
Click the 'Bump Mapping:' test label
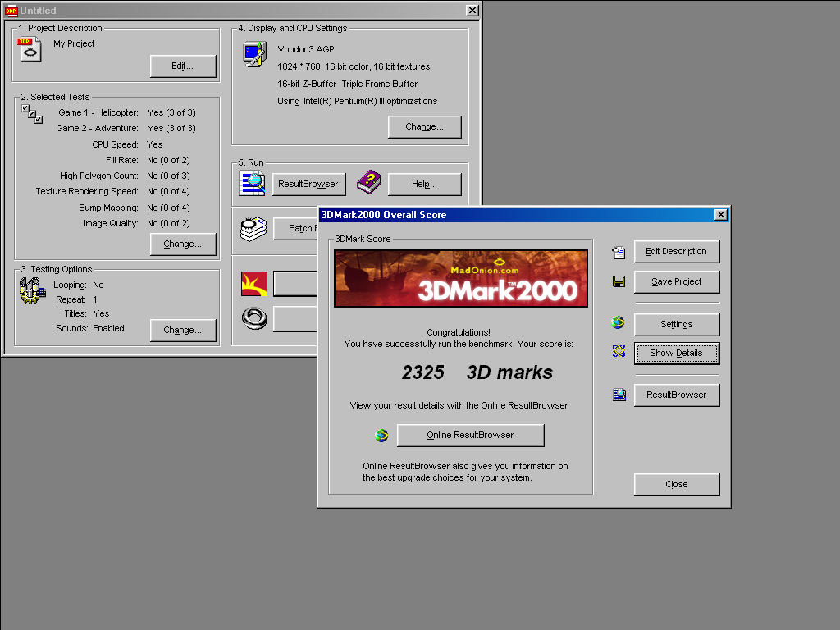(109, 208)
